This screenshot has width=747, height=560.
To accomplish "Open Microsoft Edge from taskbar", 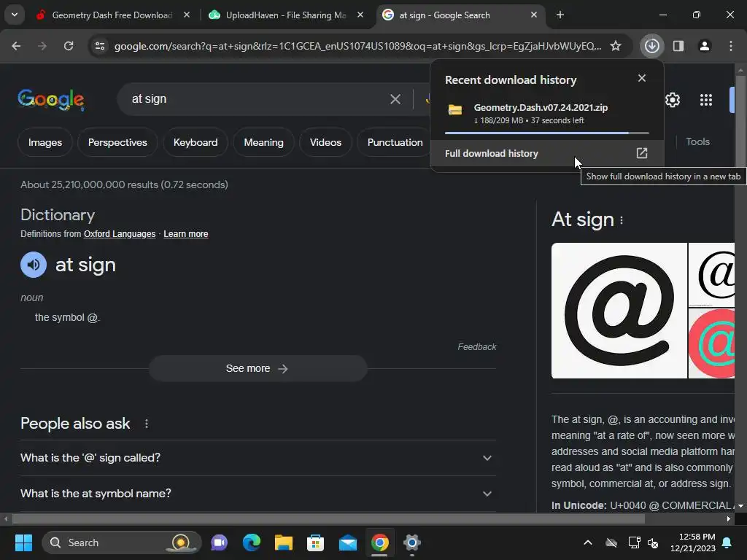I will (x=252, y=542).
